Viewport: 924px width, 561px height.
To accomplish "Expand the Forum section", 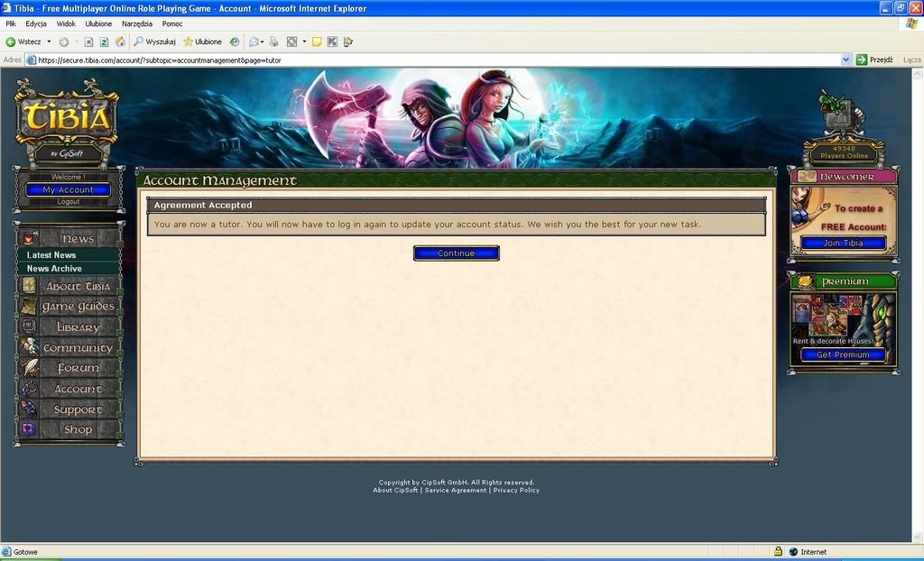I will (69, 368).
